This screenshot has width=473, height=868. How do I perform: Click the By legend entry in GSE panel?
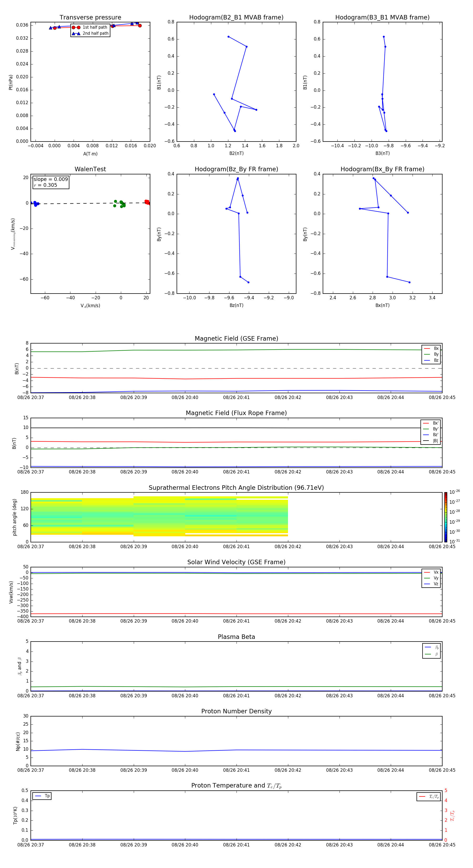point(431,354)
